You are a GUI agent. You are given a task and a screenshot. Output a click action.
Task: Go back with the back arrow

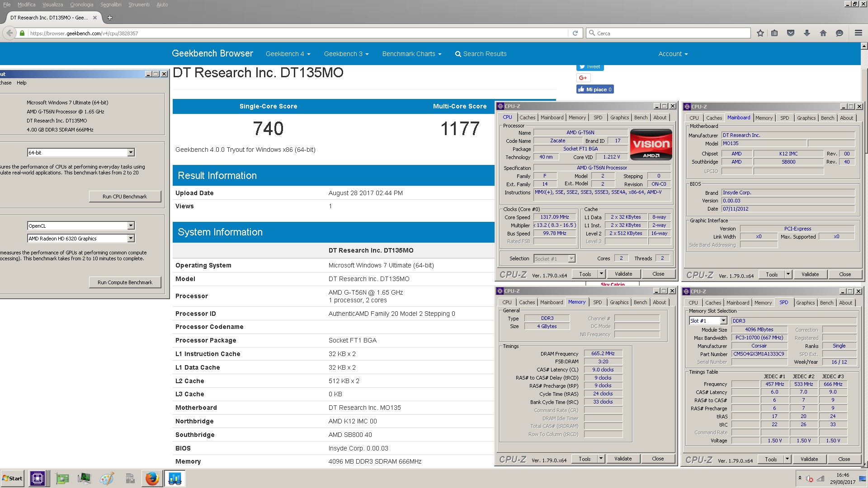[9, 33]
